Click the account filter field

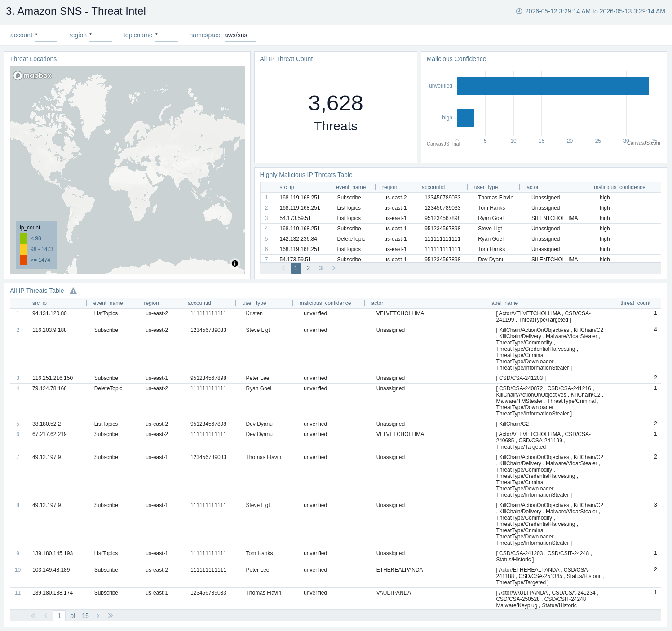[x=46, y=35]
